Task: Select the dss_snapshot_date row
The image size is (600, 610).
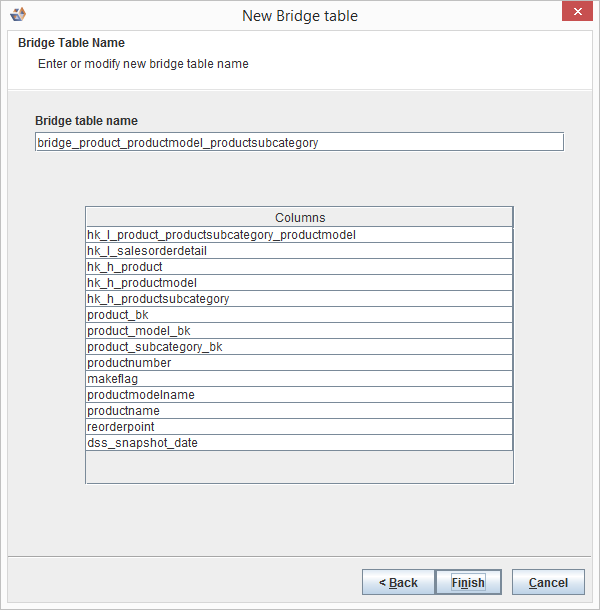Action: [x=299, y=443]
